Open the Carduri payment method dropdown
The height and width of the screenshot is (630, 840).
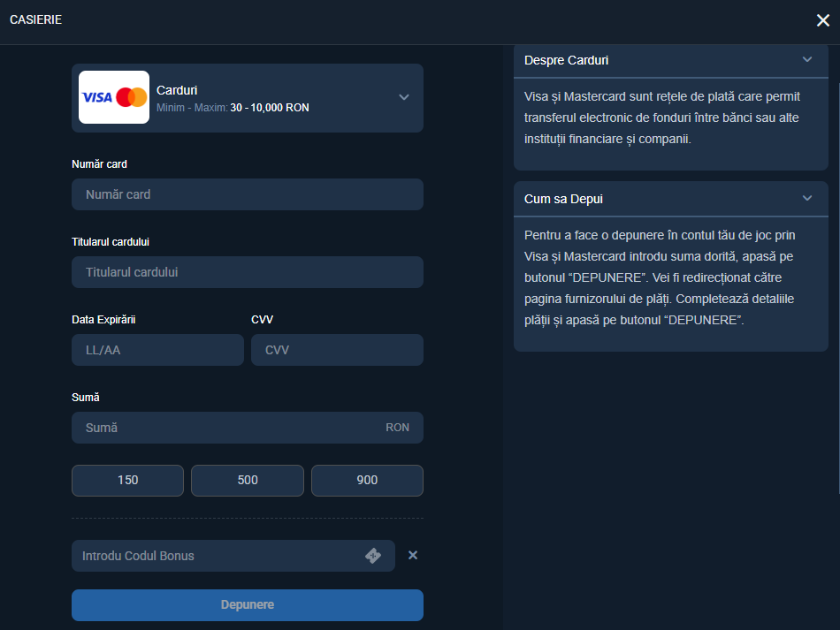click(405, 98)
